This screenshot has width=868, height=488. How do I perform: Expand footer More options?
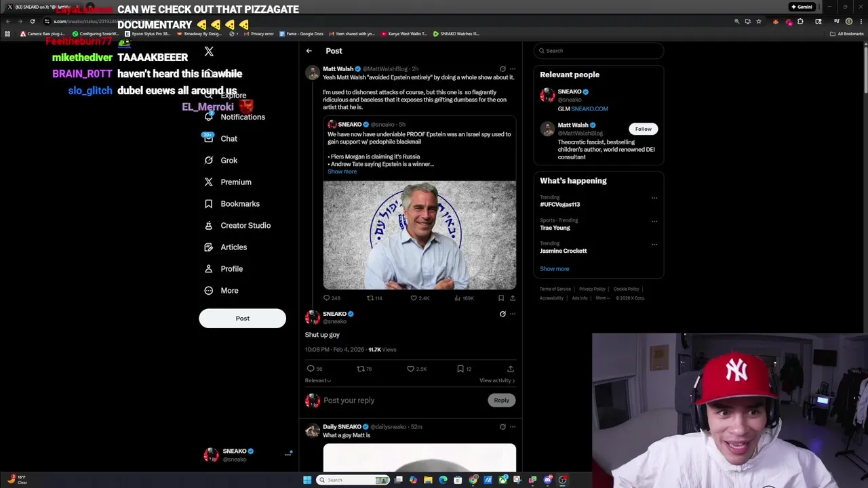[602, 298]
